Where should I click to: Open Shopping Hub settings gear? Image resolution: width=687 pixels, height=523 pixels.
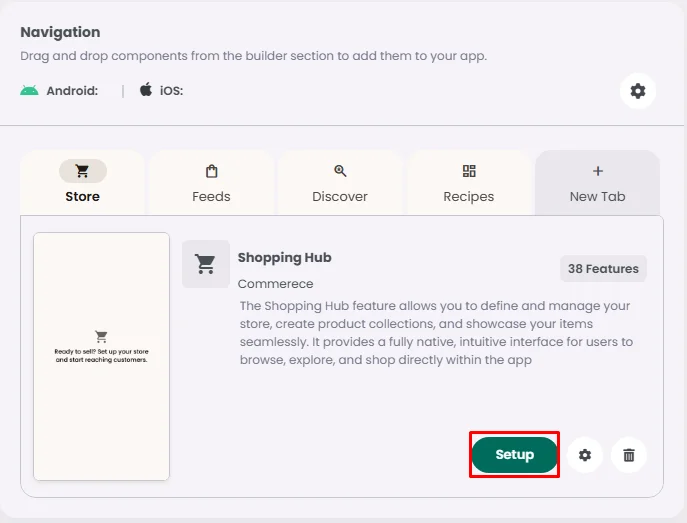coord(585,455)
